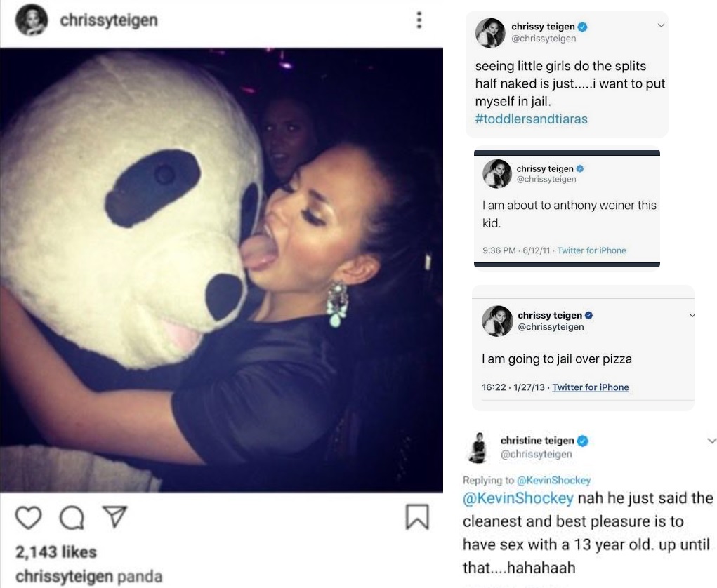Click the christine teigen reply avatar
The height and width of the screenshot is (588, 717).
tap(479, 448)
